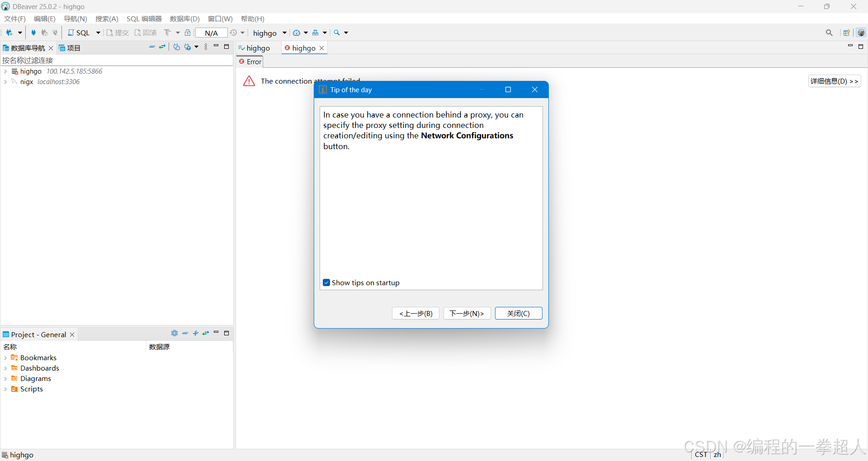
Task: Click the connection name filter field
Action: coord(117,60)
